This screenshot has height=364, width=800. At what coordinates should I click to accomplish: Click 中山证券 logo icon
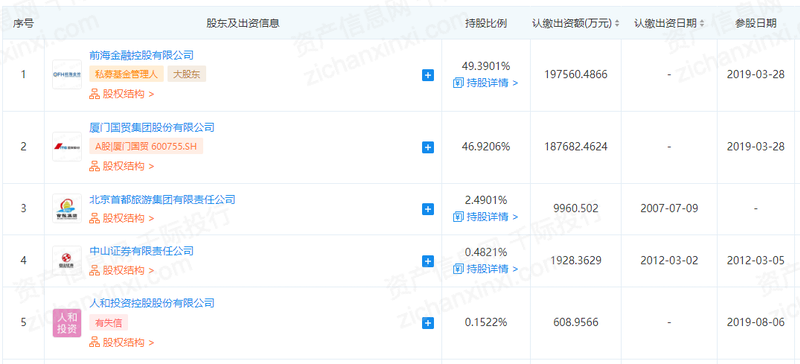coord(67,261)
